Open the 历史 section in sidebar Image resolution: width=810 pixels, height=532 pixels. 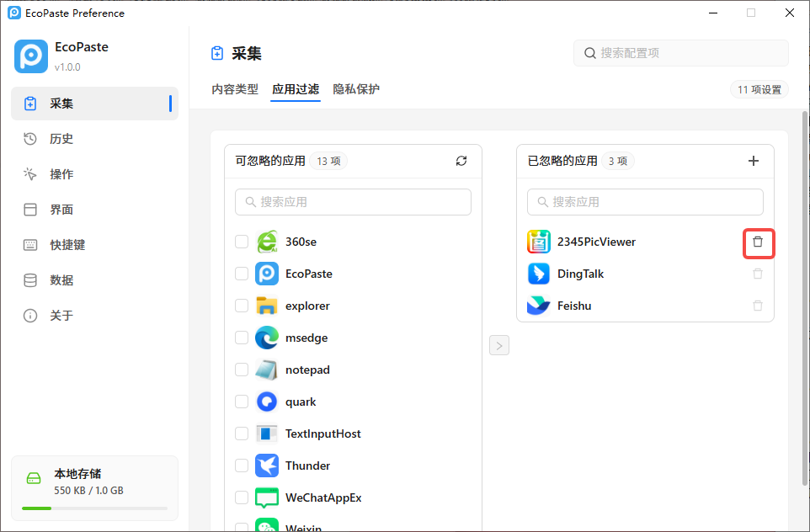pyautogui.click(x=94, y=139)
